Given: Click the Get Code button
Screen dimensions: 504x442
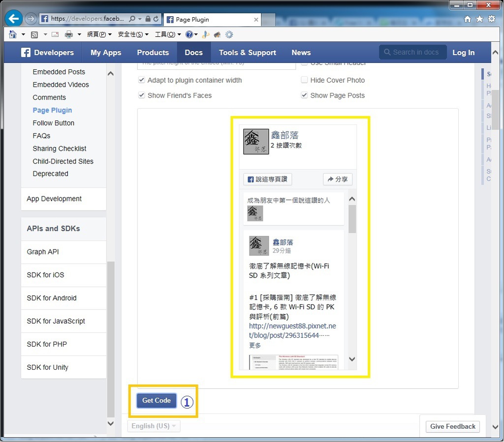Looking at the screenshot, I should 157,401.
